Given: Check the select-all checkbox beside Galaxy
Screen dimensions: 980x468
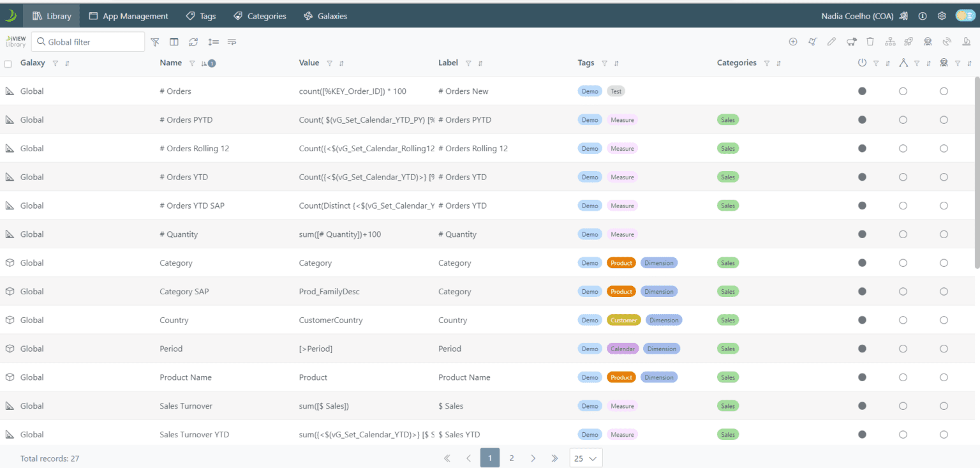Looking at the screenshot, I should [8, 64].
